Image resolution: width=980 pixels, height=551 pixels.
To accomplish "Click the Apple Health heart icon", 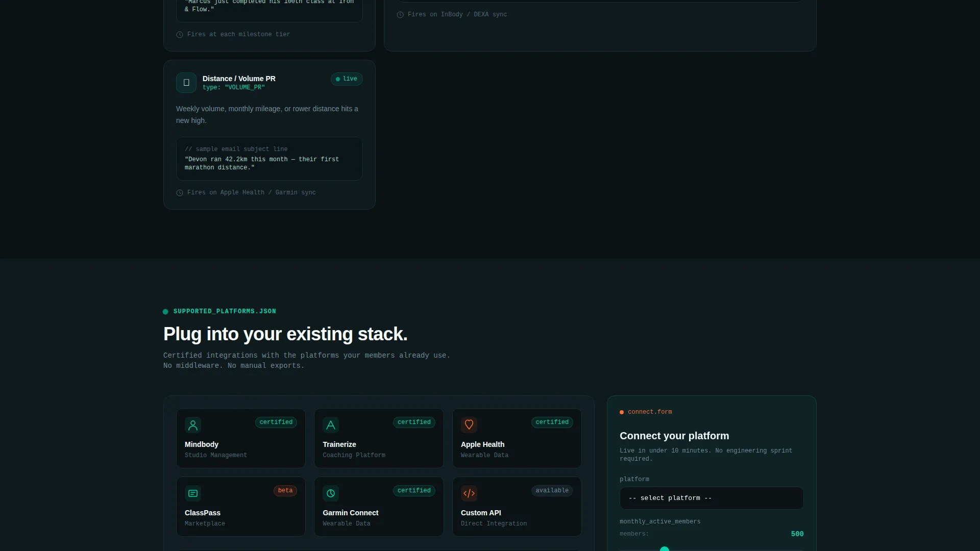I will [x=469, y=425].
